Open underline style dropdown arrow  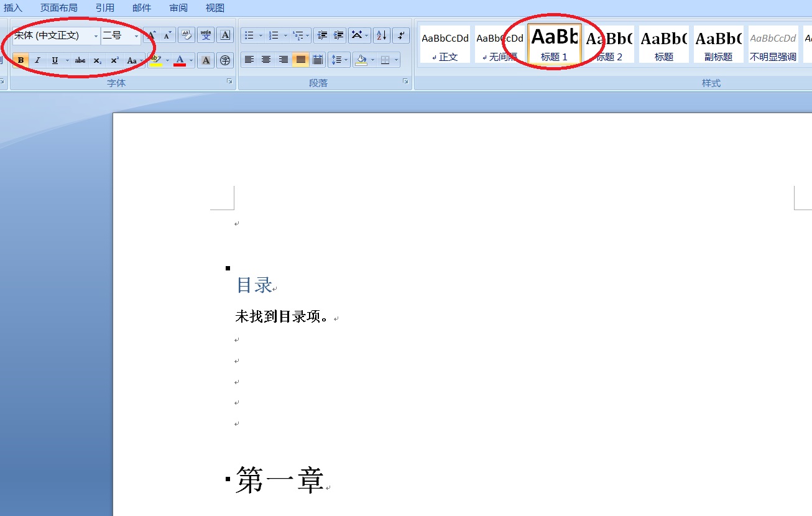click(x=67, y=60)
